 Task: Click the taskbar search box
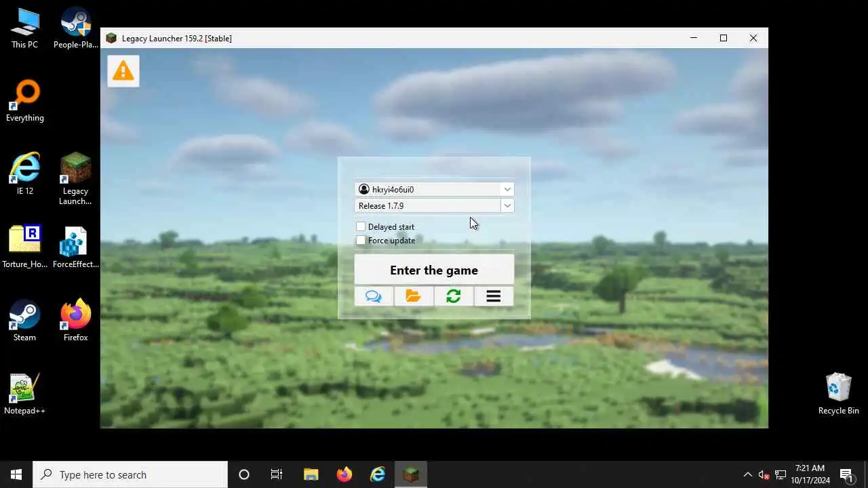click(130, 474)
